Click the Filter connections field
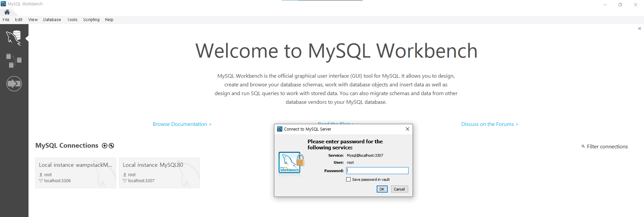The height and width of the screenshot is (217, 644). pos(607,147)
